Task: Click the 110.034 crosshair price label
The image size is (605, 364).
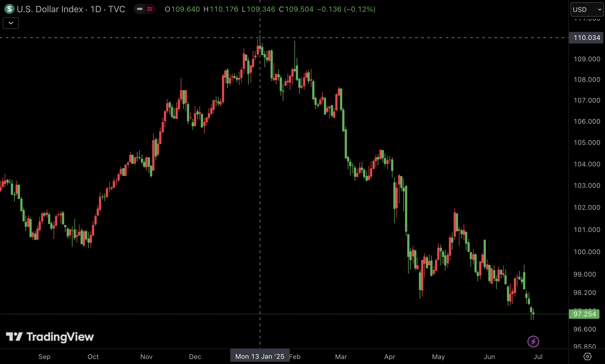Action: click(586, 38)
